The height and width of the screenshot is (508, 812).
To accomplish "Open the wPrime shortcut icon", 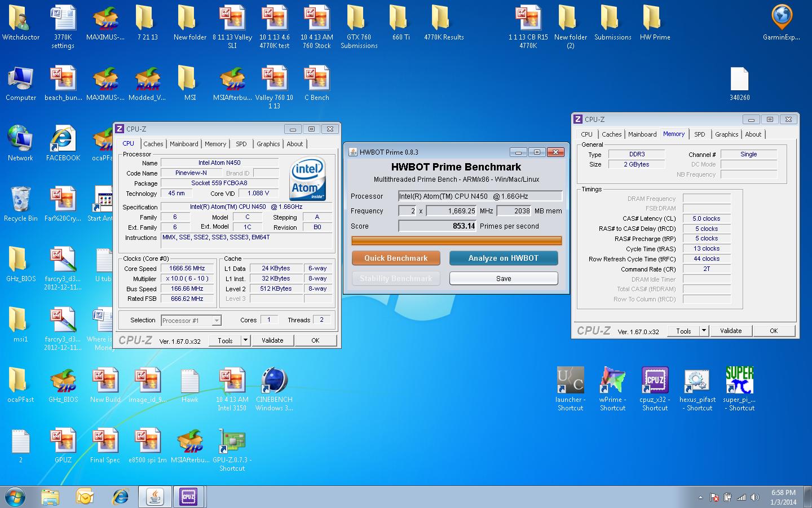I will (613, 389).
